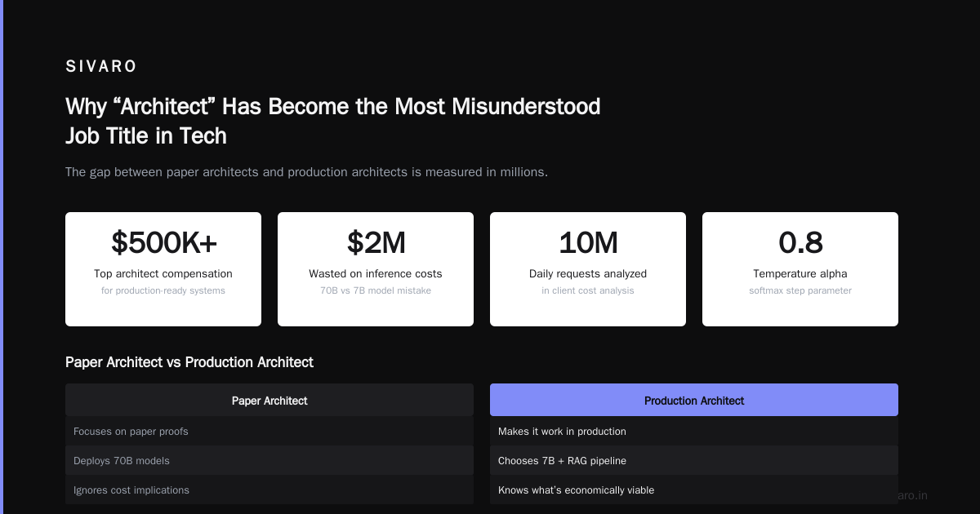The image size is (980, 514).
Task: Click the "Top architect compensation" label
Action: (163, 274)
